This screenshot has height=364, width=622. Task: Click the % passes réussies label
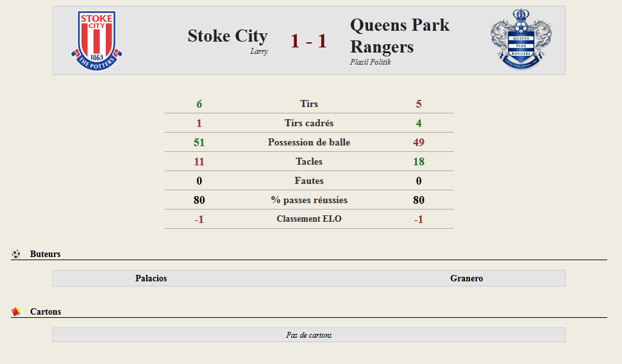309,200
